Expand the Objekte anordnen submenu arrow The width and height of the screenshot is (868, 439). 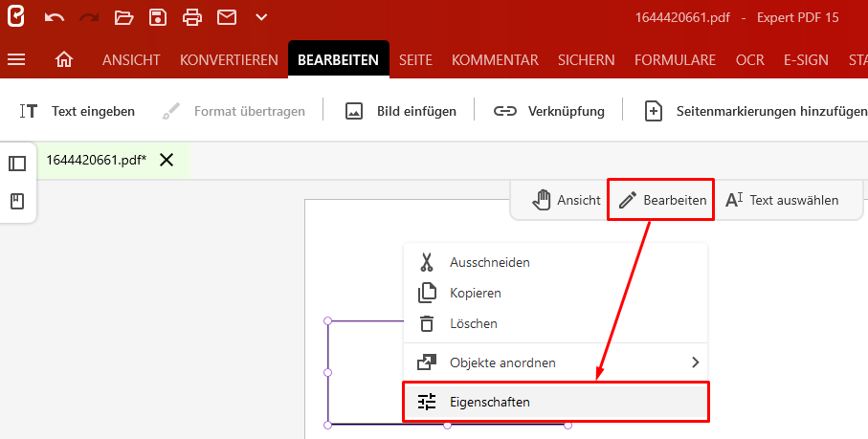point(696,362)
